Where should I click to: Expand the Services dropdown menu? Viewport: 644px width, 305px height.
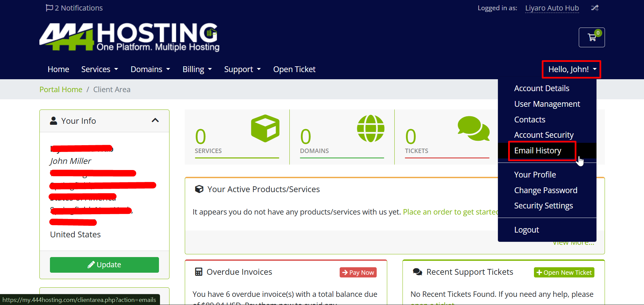(x=100, y=69)
